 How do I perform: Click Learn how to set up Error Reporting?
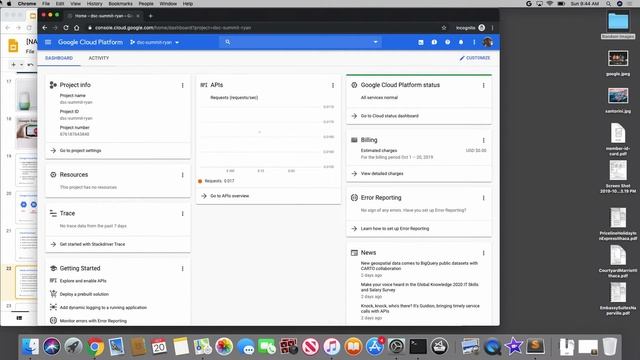[x=395, y=229]
